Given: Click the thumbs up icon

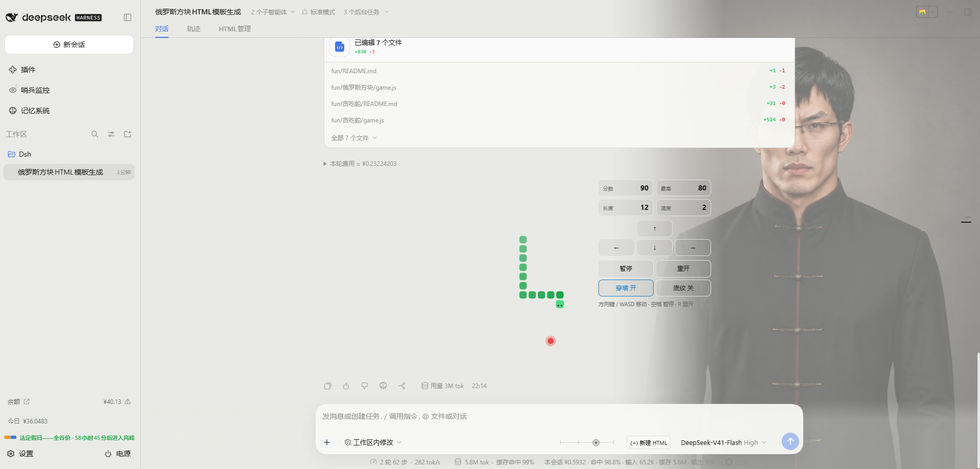Looking at the screenshot, I should (346, 386).
